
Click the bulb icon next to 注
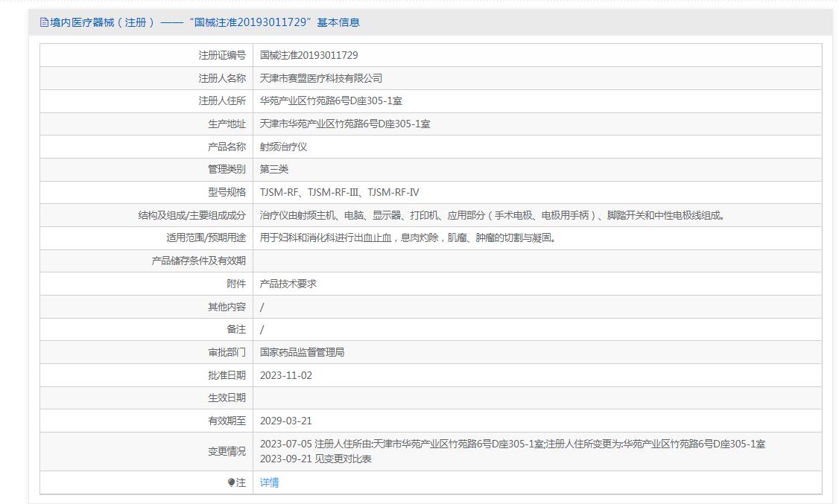point(231,482)
